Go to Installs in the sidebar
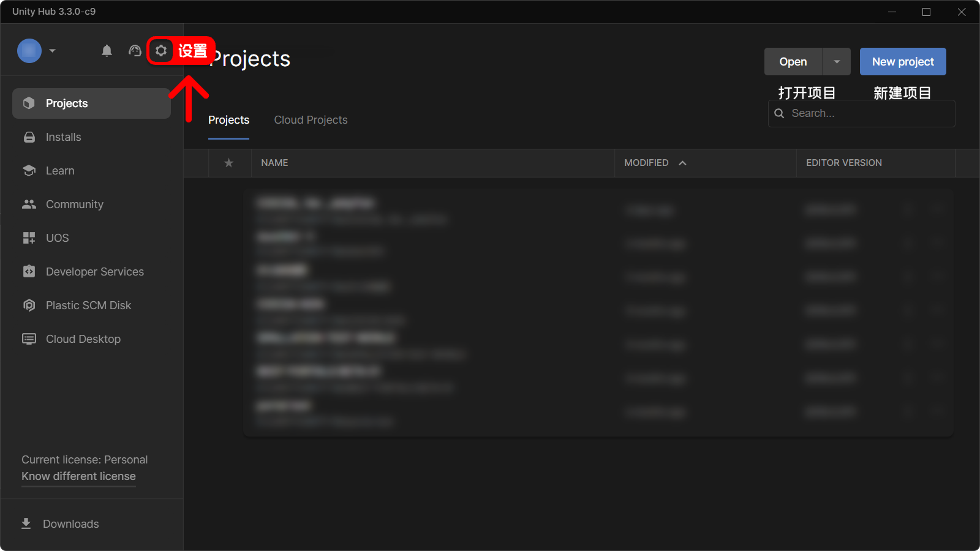Image resolution: width=980 pixels, height=551 pixels. coord(63,137)
